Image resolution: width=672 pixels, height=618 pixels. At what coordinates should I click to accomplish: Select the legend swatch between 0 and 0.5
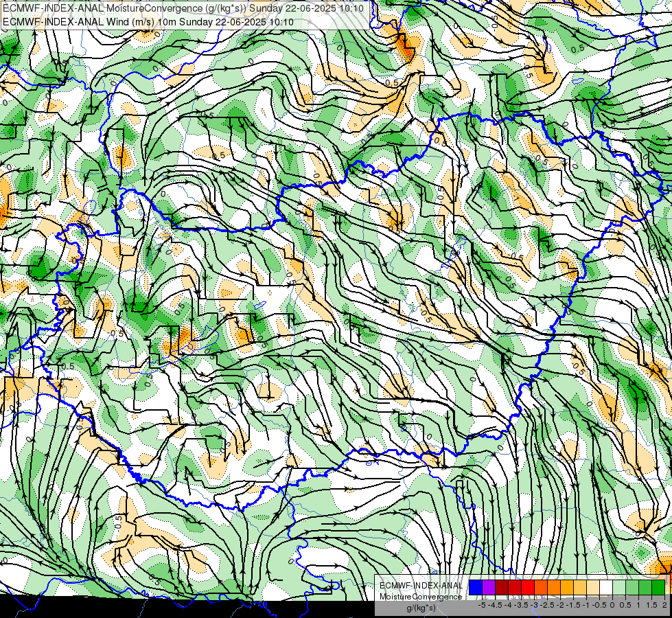click(x=619, y=588)
